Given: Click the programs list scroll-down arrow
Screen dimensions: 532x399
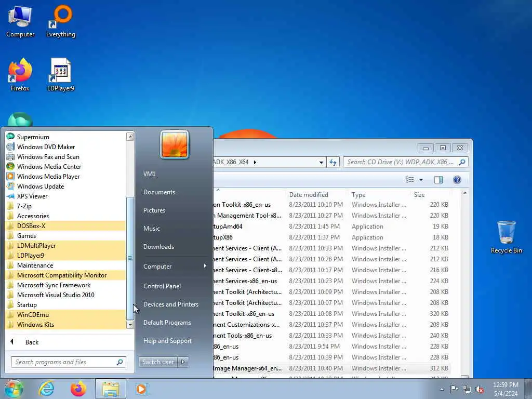Looking at the screenshot, I should pyautogui.click(x=130, y=325).
